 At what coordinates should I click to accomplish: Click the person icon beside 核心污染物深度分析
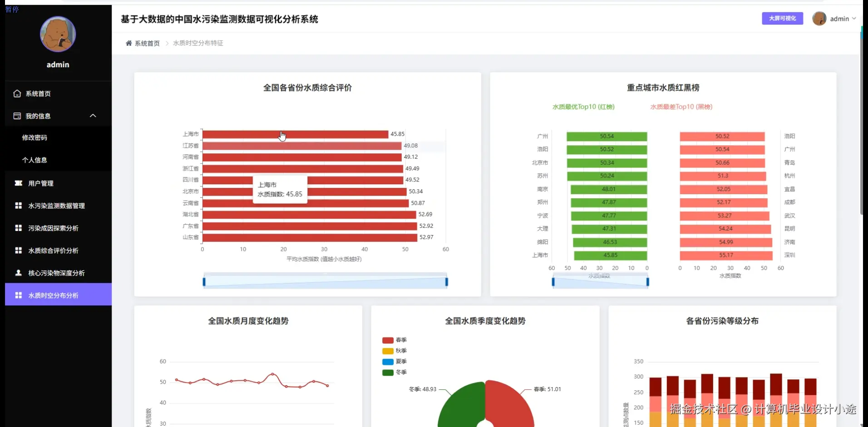pos(18,273)
